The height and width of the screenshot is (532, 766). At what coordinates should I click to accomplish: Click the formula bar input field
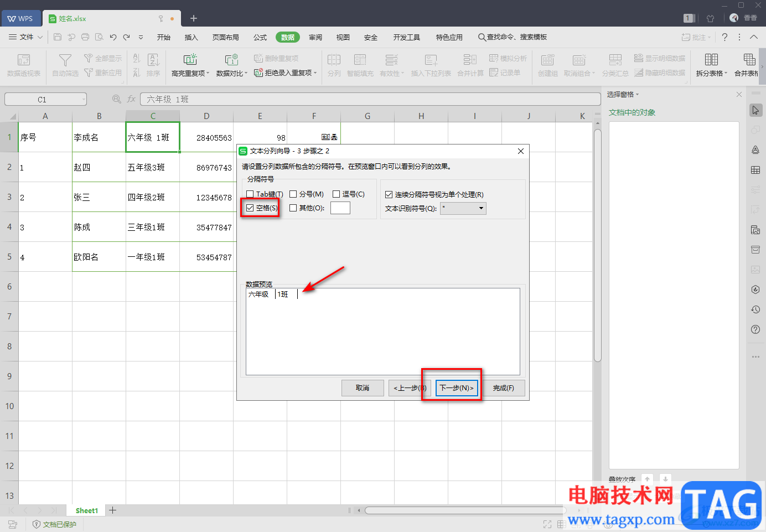tap(370, 99)
